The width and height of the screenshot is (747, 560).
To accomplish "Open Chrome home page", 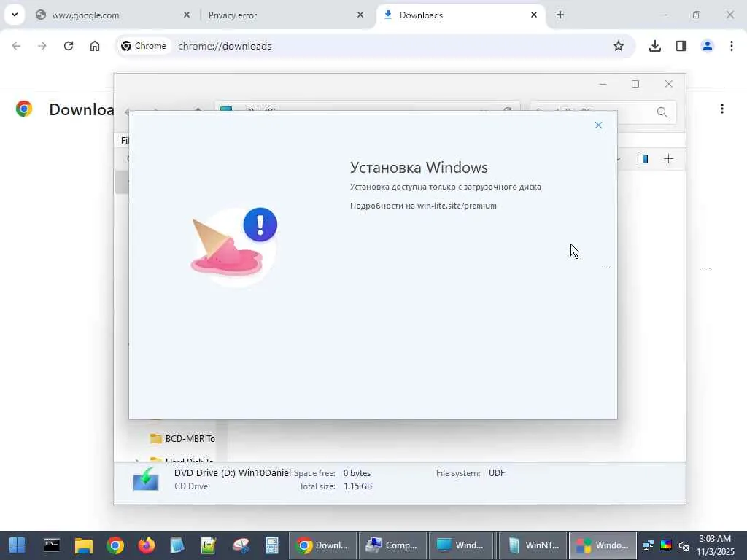I will tap(95, 46).
